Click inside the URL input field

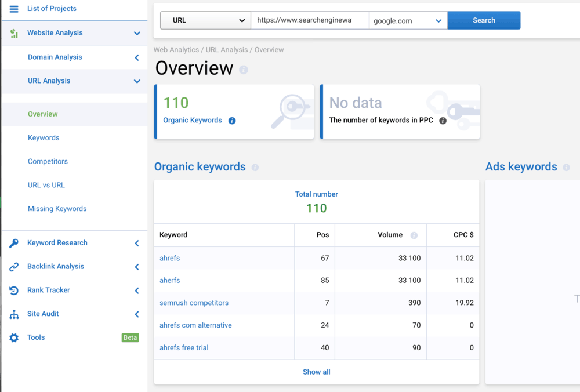click(309, 20)
